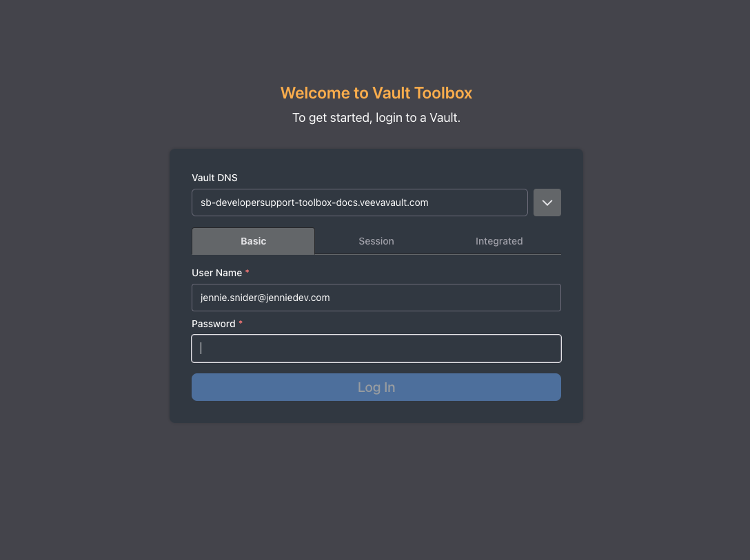The image size is (750, 560).
Task: Click the Welcome to Vault Toolbox heading
Action: [376, 93]
